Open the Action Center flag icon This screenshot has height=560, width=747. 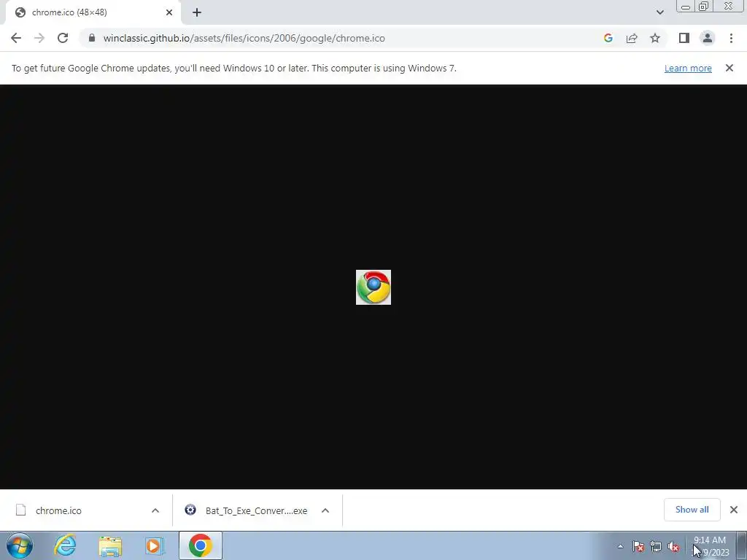click(x=638, y=546)
